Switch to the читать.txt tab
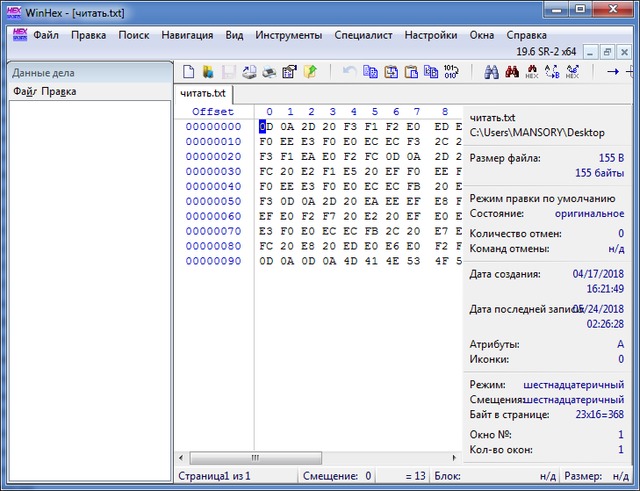 tap(203, 93)
